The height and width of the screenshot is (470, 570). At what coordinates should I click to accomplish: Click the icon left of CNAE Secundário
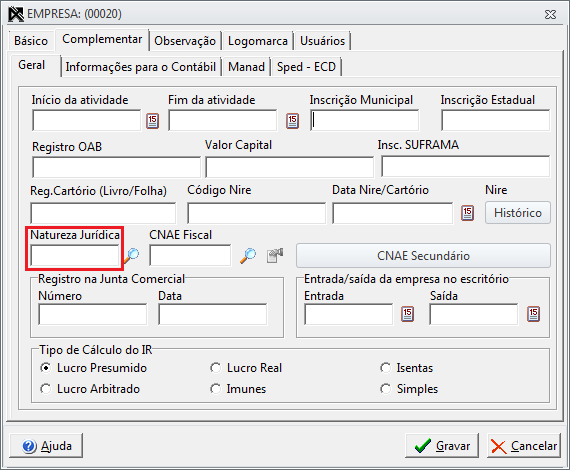point(275,255)
